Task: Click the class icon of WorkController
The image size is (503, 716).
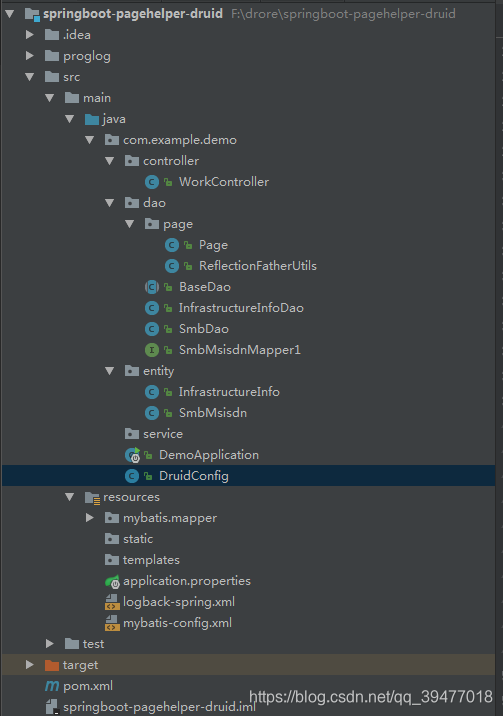Action: [152, 182]
